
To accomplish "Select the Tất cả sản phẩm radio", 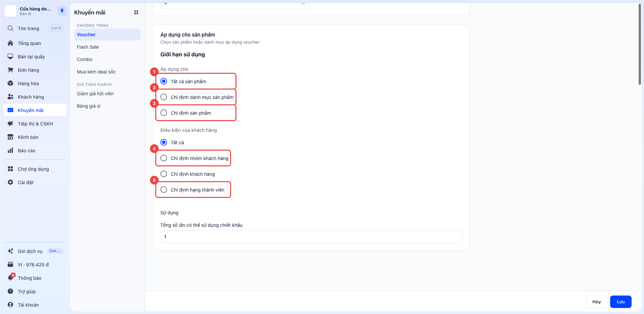I will point(164,81).
